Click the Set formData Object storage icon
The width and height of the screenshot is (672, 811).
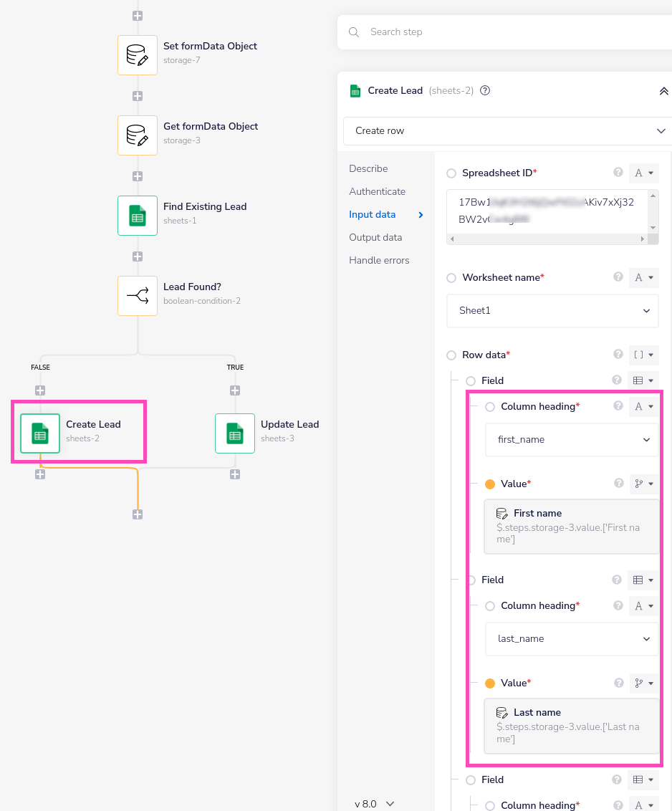[137, 55]
